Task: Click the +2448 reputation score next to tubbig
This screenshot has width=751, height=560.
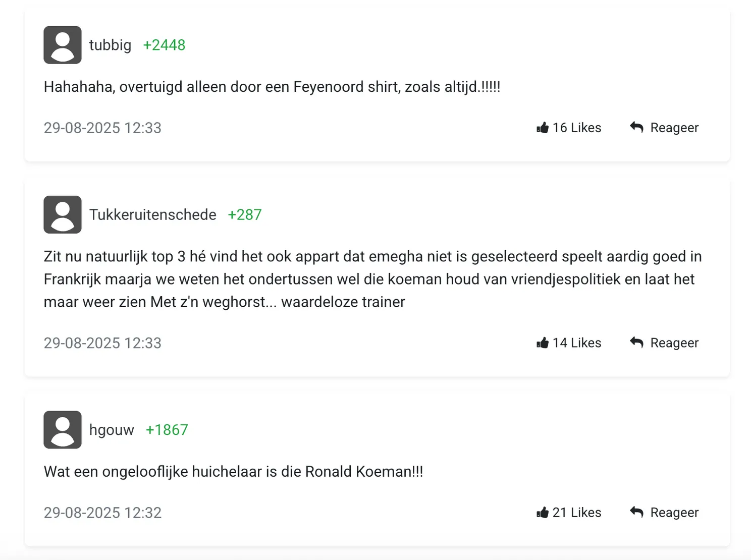Action: tap(164, 44)
